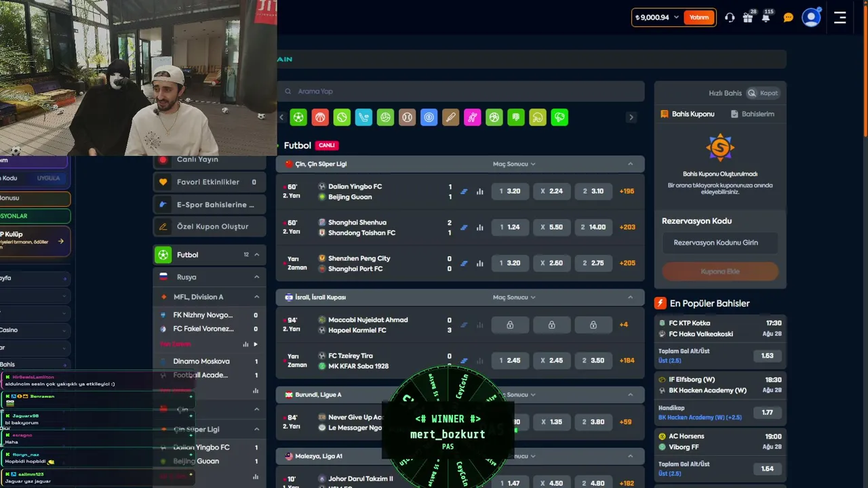Viewport: 868px width, 488px height.
Task: Select the blue target sport icon
Action: pyautogui.click(x=429, y=117)
